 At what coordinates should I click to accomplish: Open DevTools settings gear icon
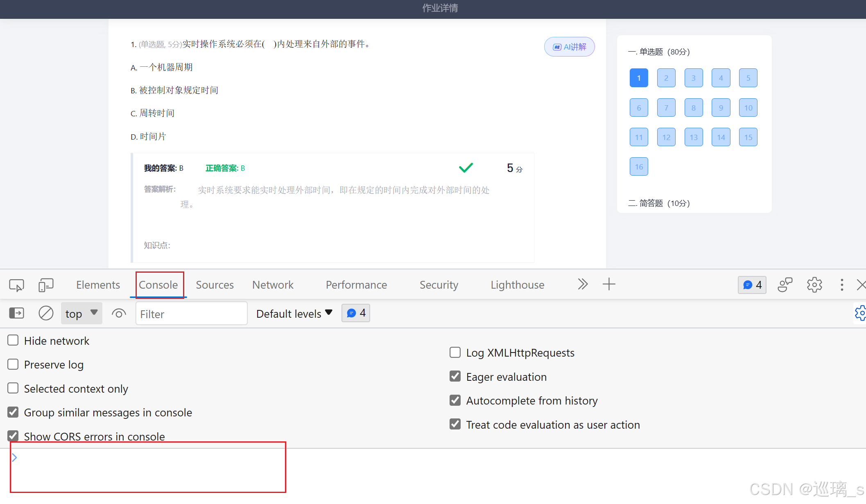tap(814, 285)
